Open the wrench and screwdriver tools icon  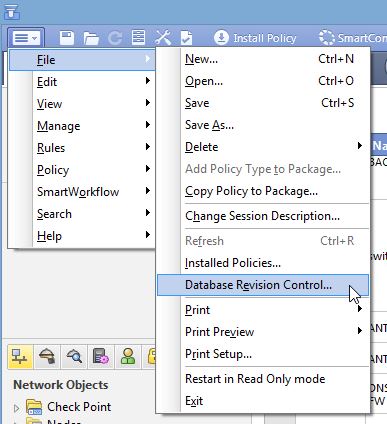coord(163,37)
